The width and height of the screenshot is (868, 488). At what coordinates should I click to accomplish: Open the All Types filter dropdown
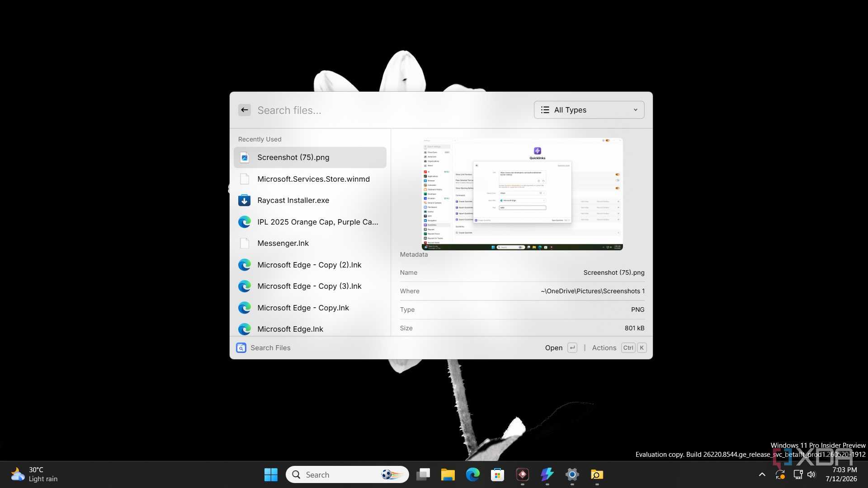(x=589, y=110)
